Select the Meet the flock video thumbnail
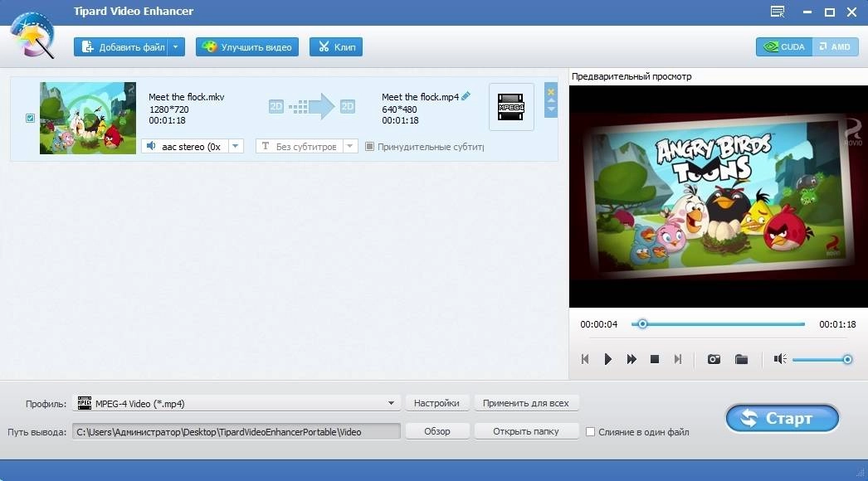 coord(87,118)
